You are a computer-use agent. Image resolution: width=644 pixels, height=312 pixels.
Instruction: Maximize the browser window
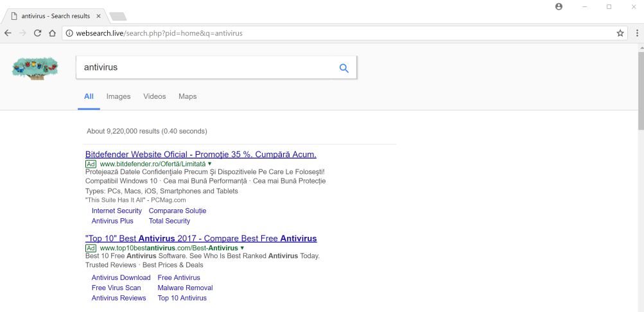(x=609, y=6)
